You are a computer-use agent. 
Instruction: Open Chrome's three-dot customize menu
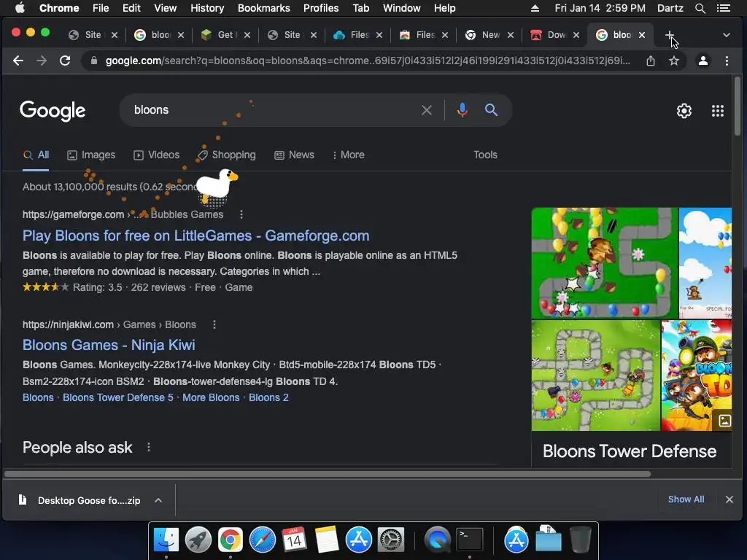pos(727,61)
